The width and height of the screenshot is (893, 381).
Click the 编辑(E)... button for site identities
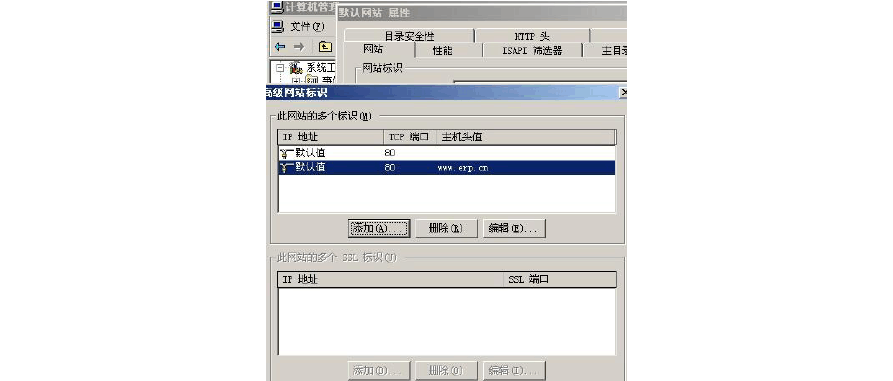514,228
